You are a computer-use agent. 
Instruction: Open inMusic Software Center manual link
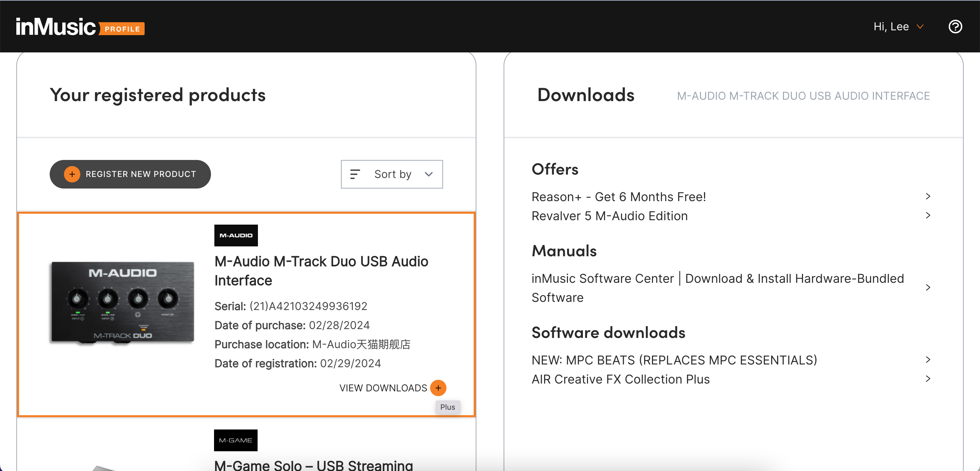(x=718, y=288)
